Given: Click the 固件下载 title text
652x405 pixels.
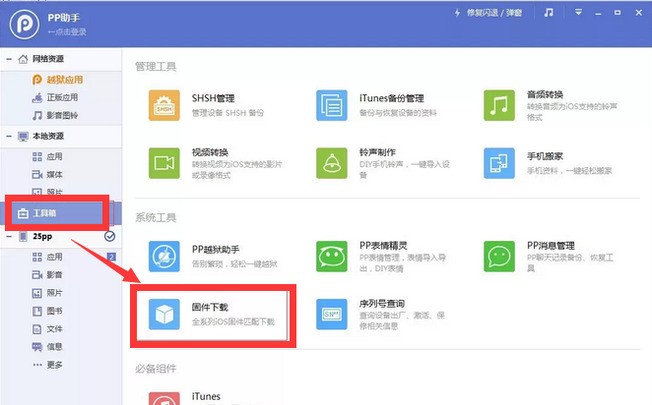Looking at the screenshot, I should click(x=210, y=307).
